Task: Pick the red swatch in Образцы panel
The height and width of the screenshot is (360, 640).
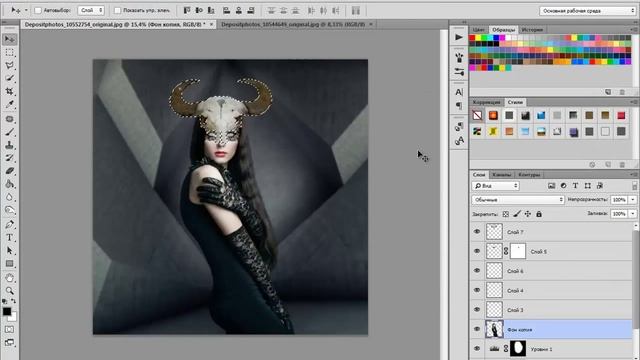Action: tap(472, 38)
